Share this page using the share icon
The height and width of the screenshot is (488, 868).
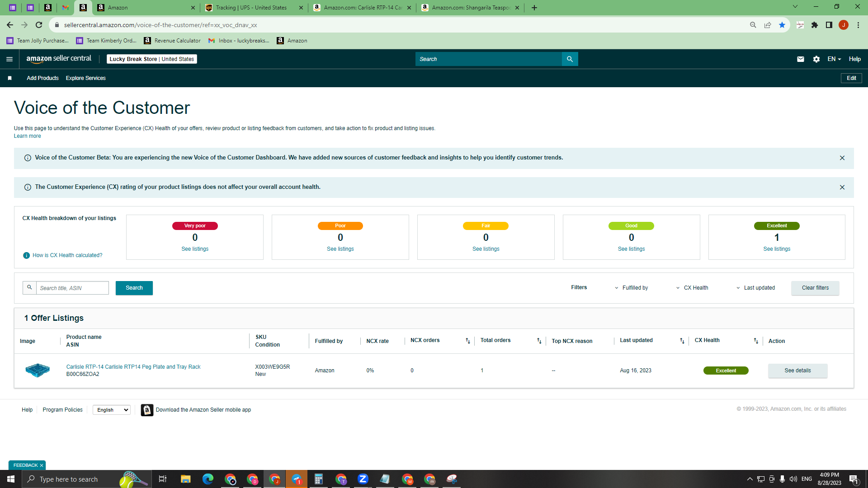767,25
